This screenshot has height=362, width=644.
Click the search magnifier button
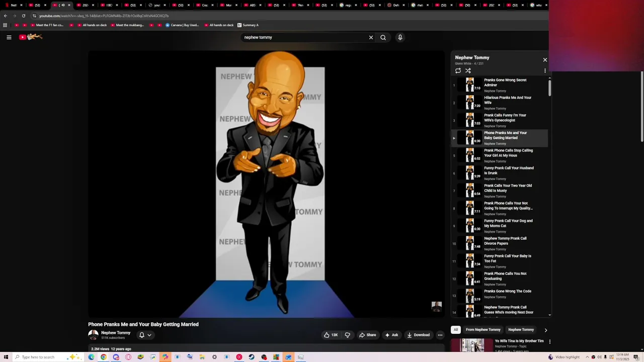[x=383, y=37]
